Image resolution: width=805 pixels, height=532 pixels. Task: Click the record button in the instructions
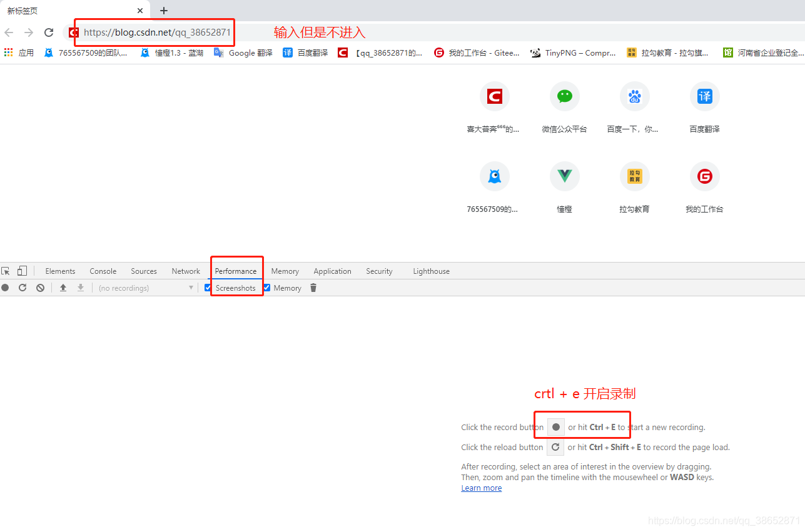[556, 427]
